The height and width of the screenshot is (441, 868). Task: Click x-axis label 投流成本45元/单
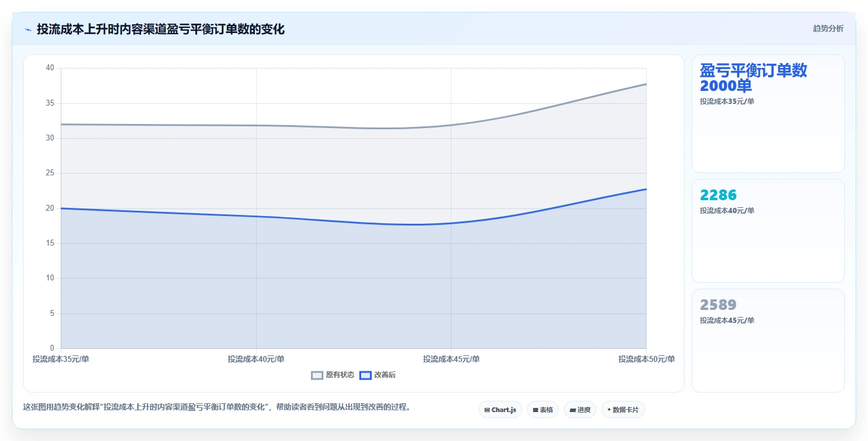(451, 359)
